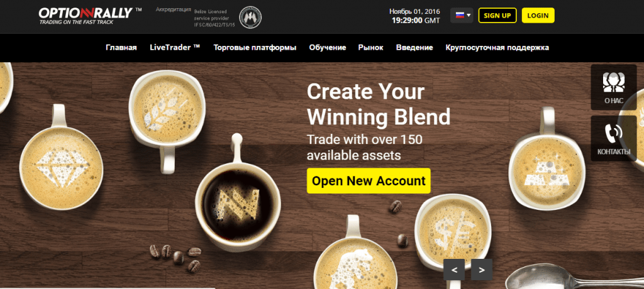
Task: Select Торговые платформы in navigation
Action: (x=255, y=48)
